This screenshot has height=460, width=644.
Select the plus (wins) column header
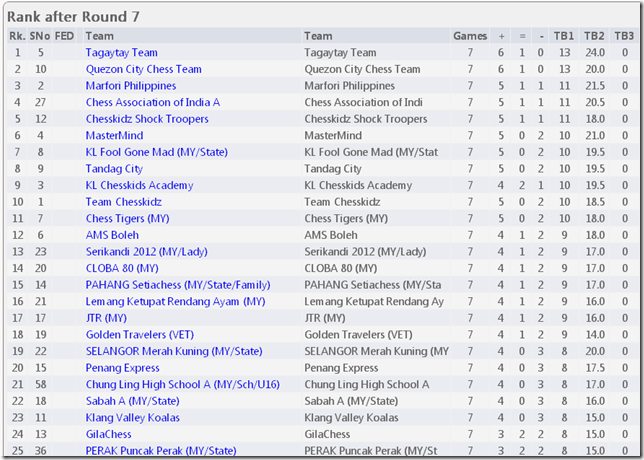(501, 36)
